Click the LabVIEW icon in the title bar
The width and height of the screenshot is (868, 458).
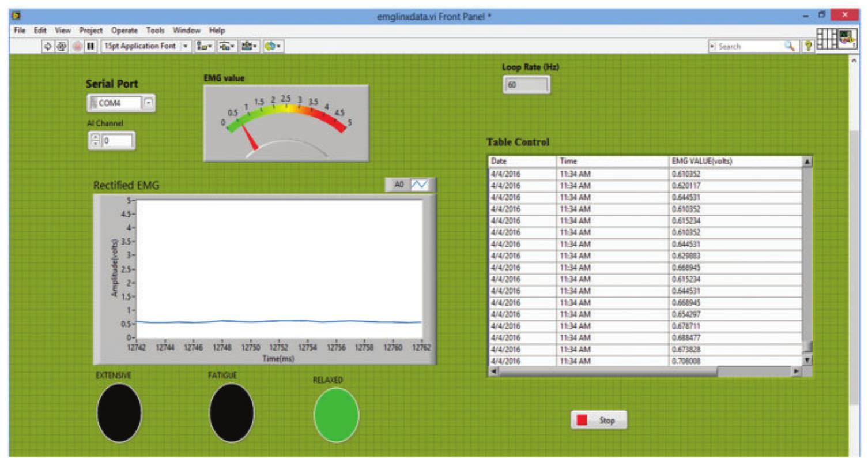tap(17, 15)
